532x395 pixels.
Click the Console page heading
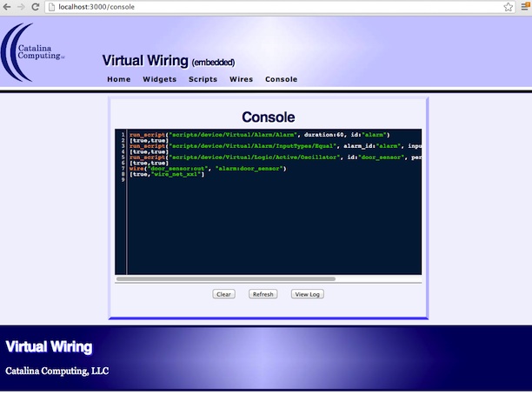(x=269, y=117)
